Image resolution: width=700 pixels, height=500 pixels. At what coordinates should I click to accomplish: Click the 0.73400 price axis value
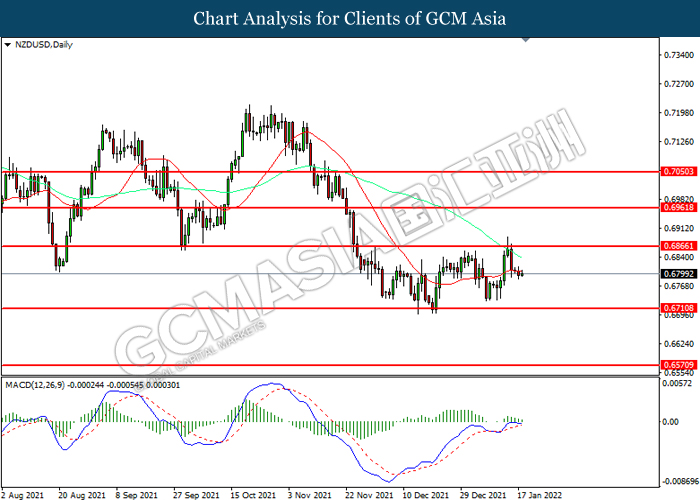point(679,55)
